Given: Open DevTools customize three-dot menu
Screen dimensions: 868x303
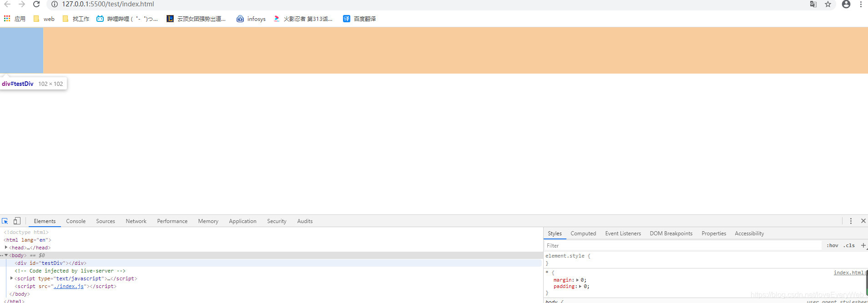Looking at the screenshot, I should coord(851,221).
